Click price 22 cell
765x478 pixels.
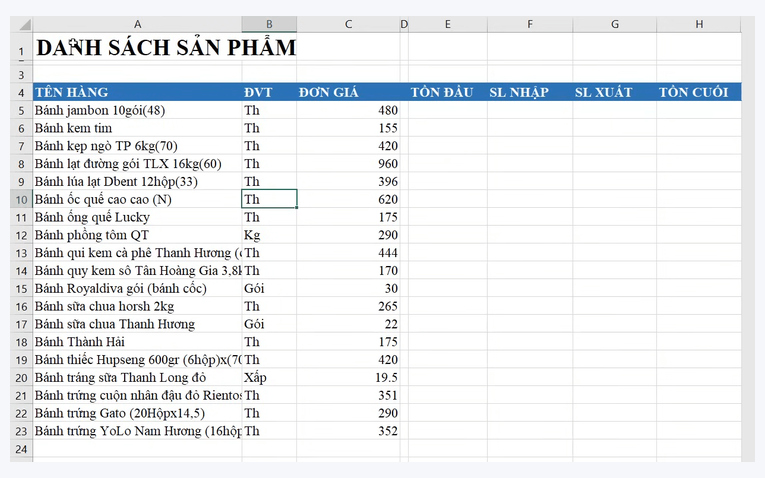[348, 324]
